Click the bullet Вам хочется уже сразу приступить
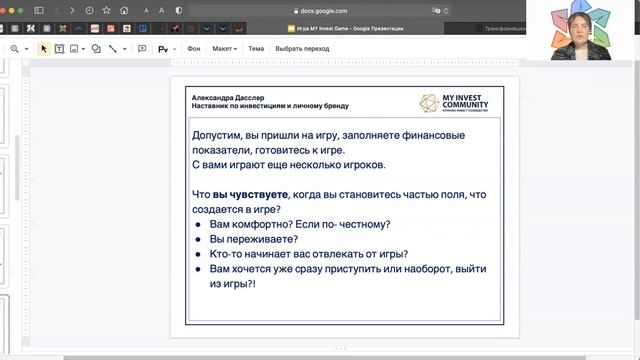Viewport: 640px width, 360px height. (x=348, y=269)
